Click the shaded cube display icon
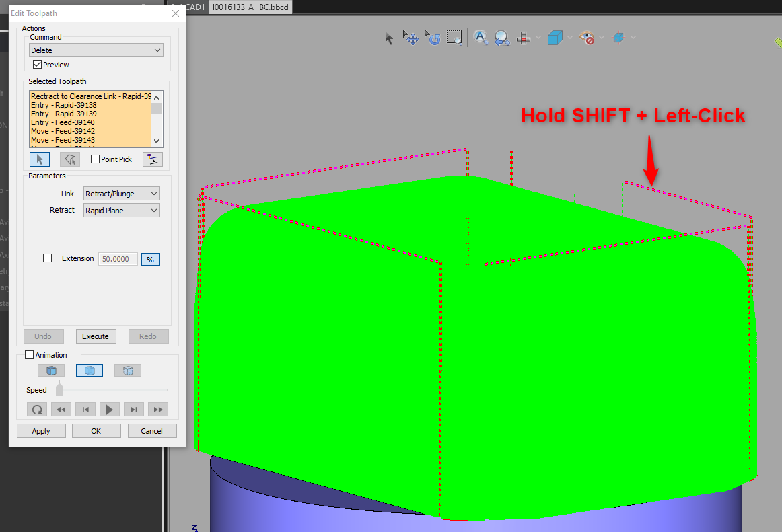The width and height of the screenshot is (782, 532). point(555,38)
